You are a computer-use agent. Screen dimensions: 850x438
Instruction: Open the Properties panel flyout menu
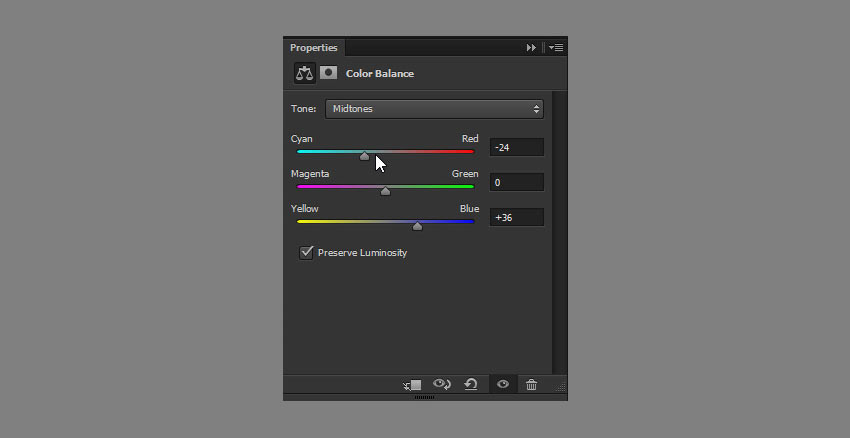pos(556,48)
